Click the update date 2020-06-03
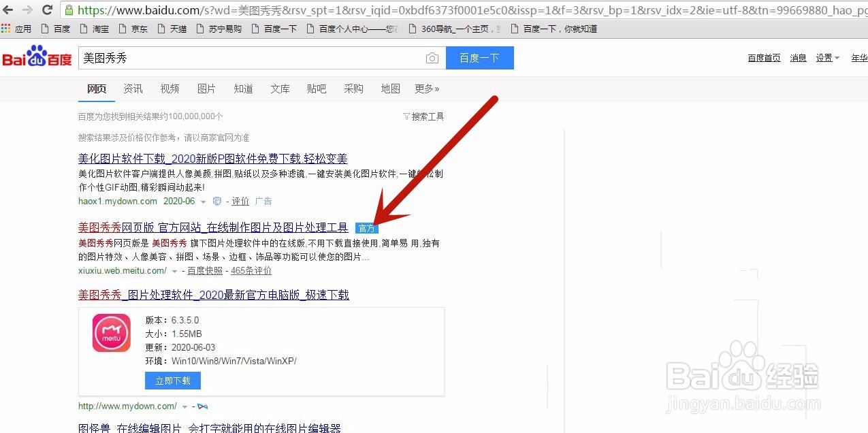The height and width of the screenshot is (433, 868). (193, 347)
